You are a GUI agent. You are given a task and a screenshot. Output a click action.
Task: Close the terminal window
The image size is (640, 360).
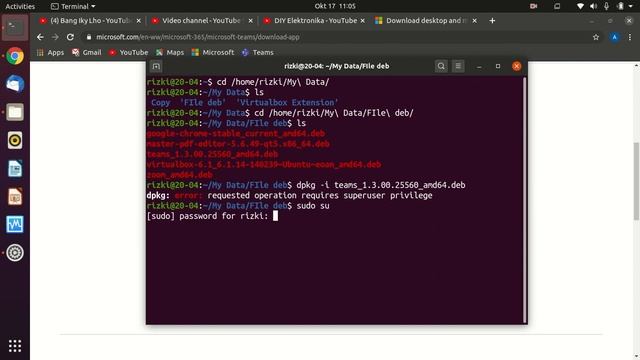(516, 66)
